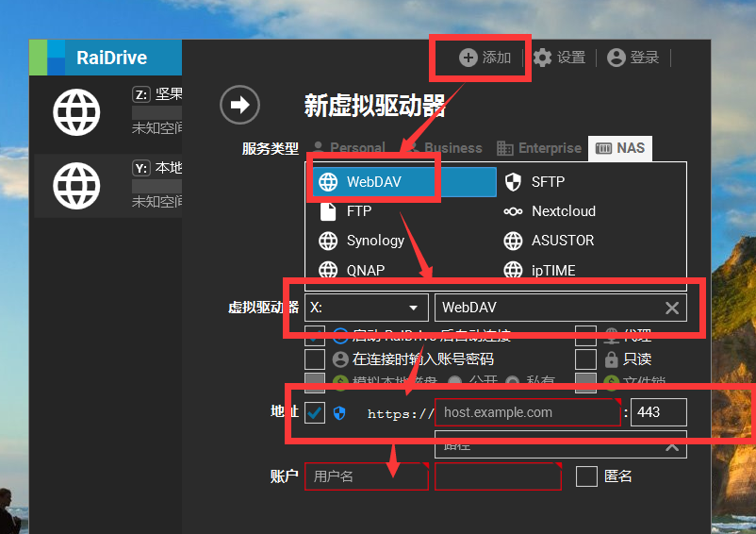Toggle the https secure address checkbox
The image size is (756, 534).
[315, 413]
